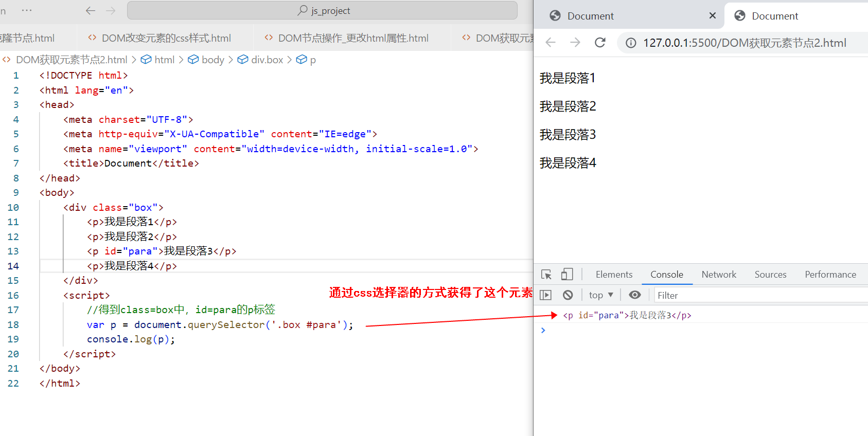The width and height of the screenshot is (868, 436).
Task: Click the browser forward arrow
Action: coord(575,43)
